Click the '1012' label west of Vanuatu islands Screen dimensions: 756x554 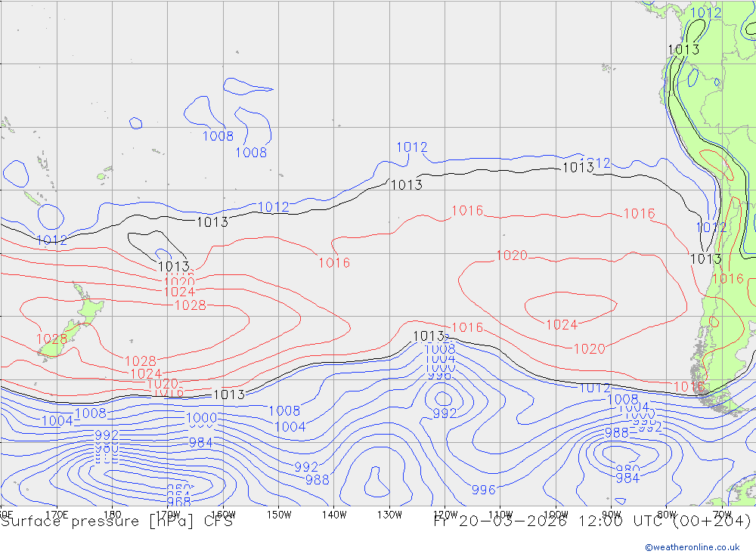51,240
